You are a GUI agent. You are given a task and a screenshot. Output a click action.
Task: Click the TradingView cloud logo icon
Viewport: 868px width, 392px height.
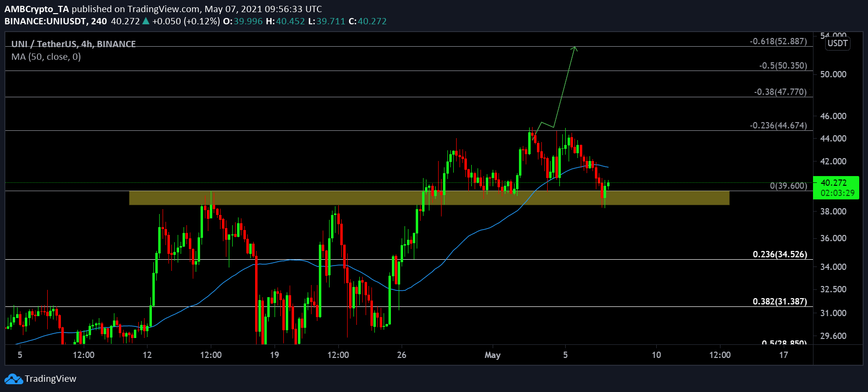[x=14, y=379]
